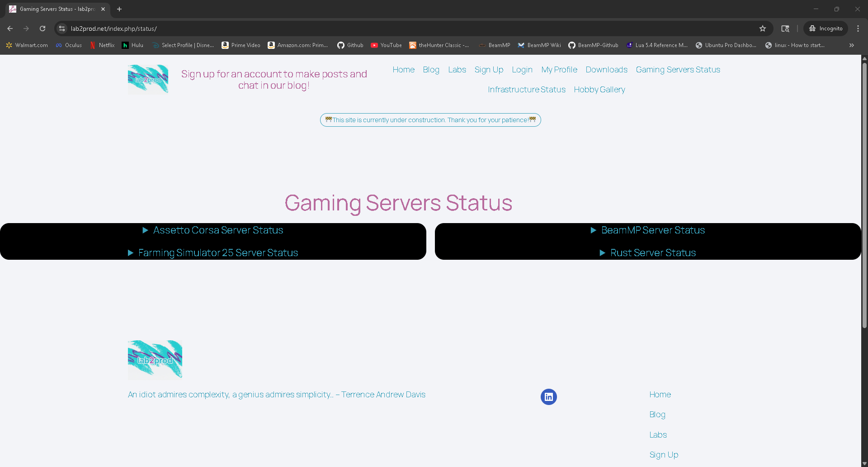Screen dimensions: 868x467
Task: Open Lua 5.4 Reference Manual bookmark
Action: [657, 45]
